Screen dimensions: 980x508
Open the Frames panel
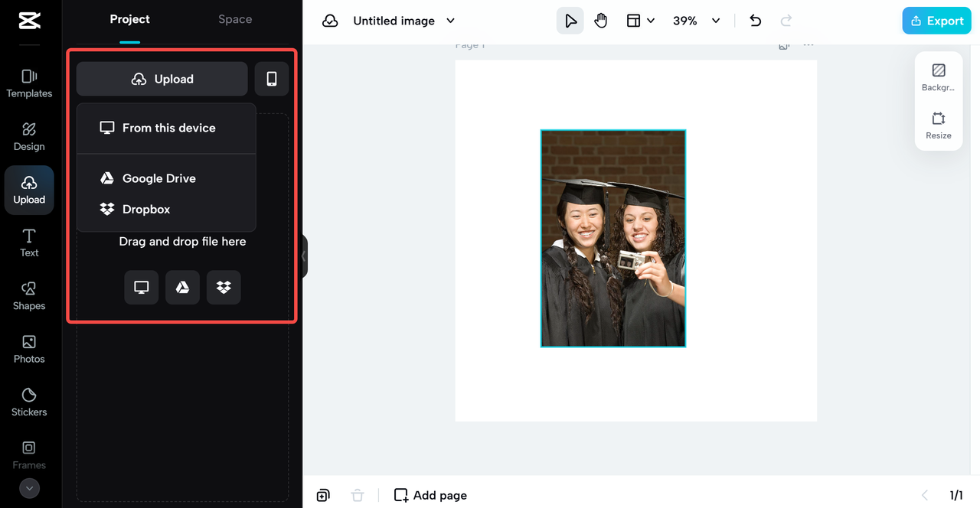[x=29, y=454]
